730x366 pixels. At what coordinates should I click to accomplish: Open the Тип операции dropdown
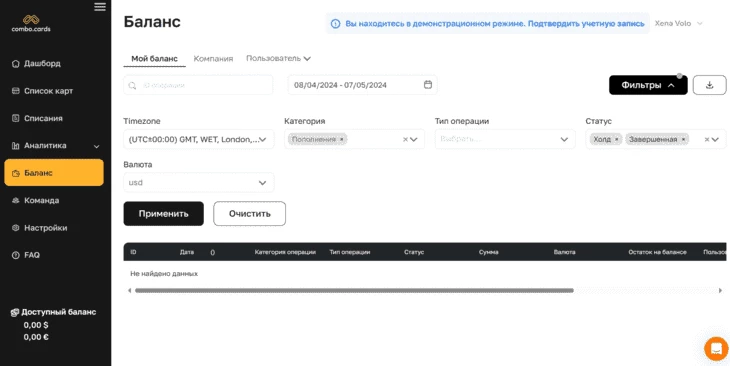[x=505, y=139]
